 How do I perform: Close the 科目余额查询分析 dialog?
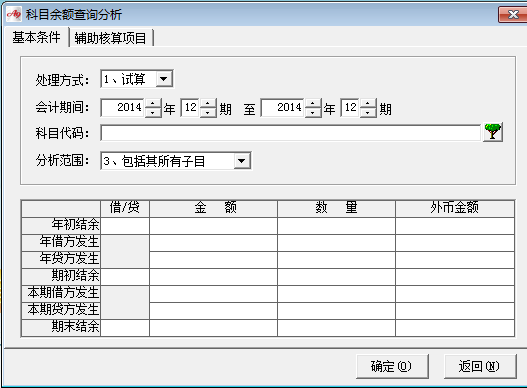513,15
